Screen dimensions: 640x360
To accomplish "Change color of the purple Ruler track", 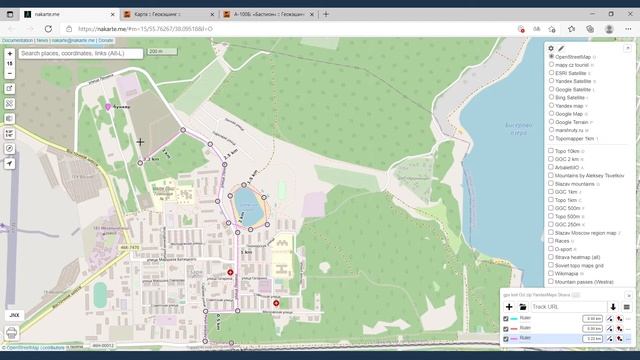I will (x=514, y=339).
